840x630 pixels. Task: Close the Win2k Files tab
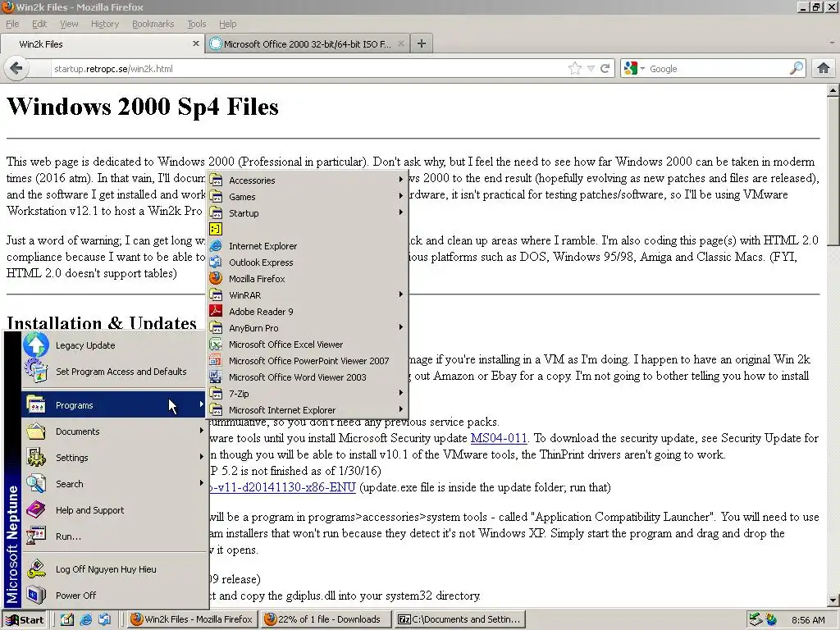click(x=195, y=44)
